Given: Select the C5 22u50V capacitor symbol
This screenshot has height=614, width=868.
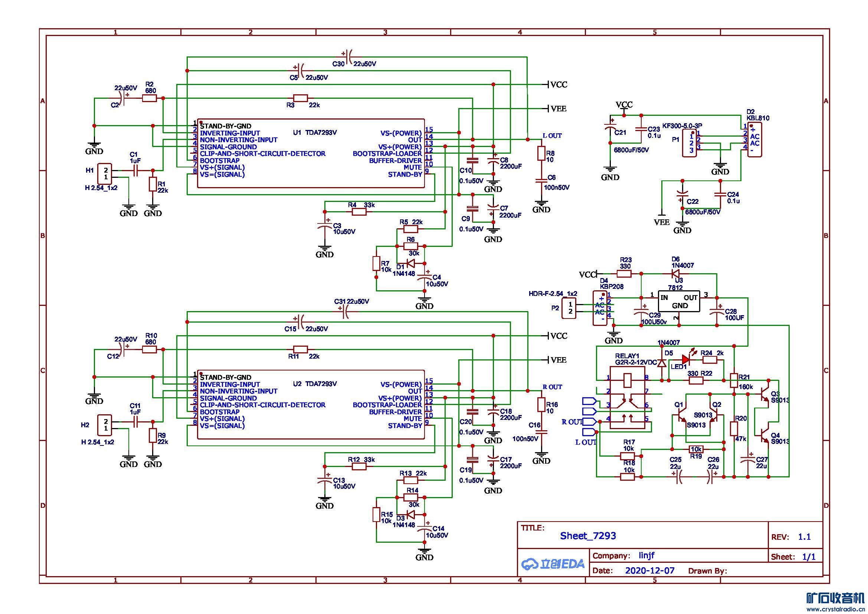Looking at the screenshot, I should click(x=300, y=71).
